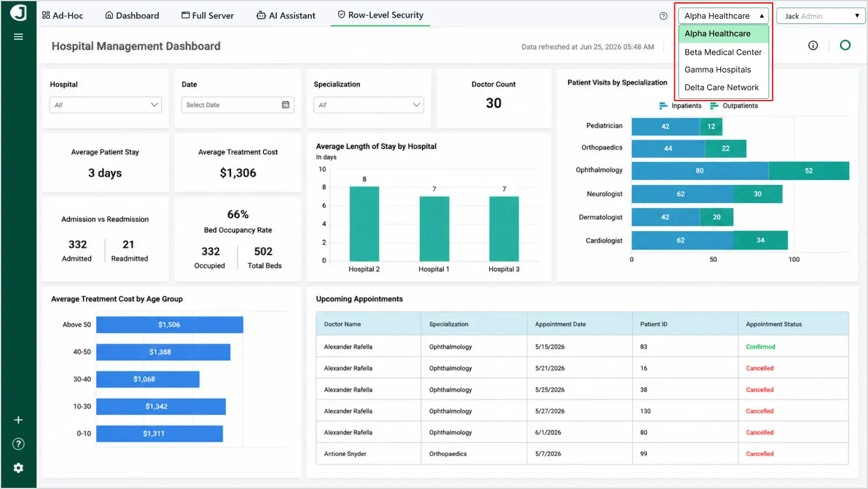Choose Beta Medical Center option
This screenshot has height=489, width=868.
click(724, 52)
